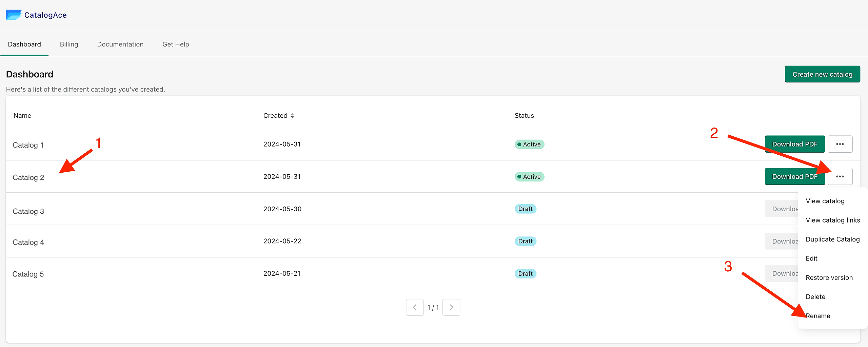Select Restore version from the menu
Viewport: 868px width, 347px height.
point(829,277)
